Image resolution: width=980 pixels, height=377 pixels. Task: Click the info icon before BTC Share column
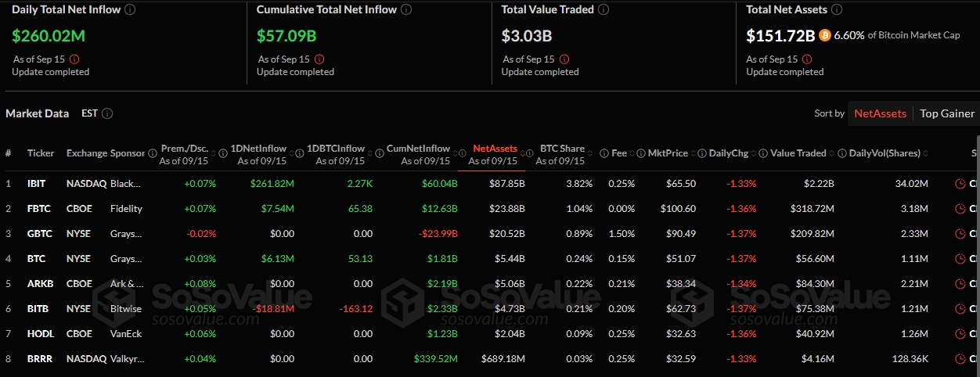click(530, 153)
